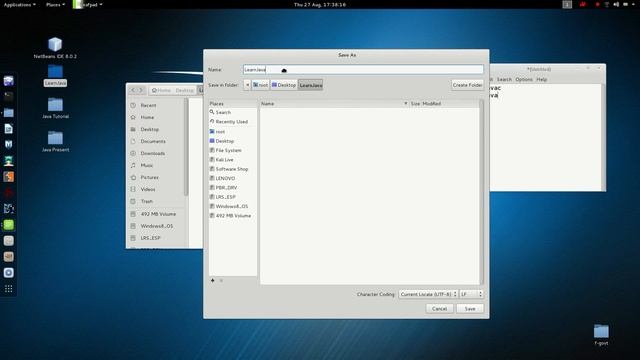Click Home path button in Files window
The height and width of the screenshot is (360, 640).
[161, 90]
